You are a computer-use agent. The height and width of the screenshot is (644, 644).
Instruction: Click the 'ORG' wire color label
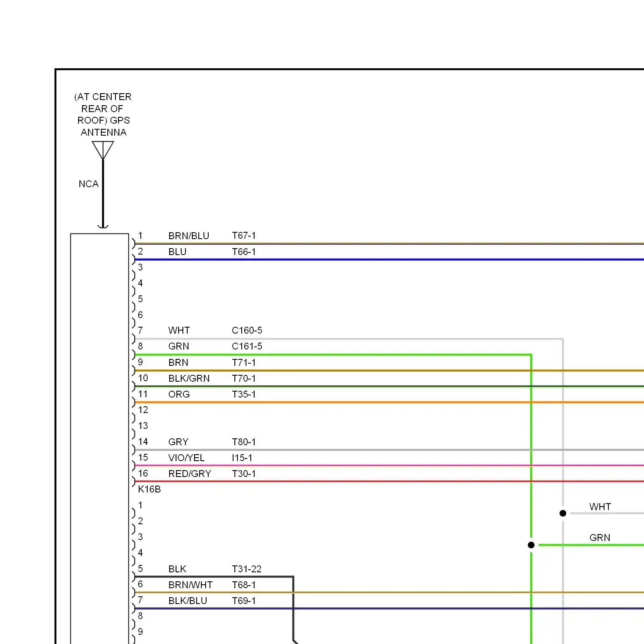tap(179, 395)
